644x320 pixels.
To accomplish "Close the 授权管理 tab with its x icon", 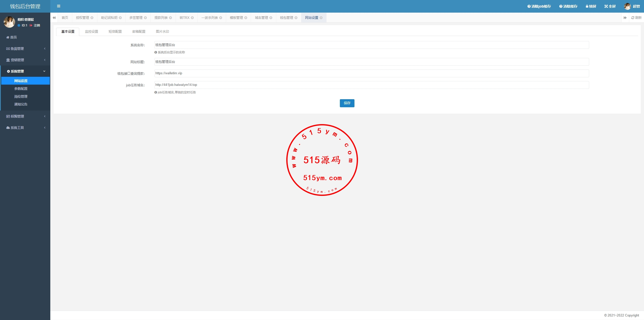I will pos(92,18).
